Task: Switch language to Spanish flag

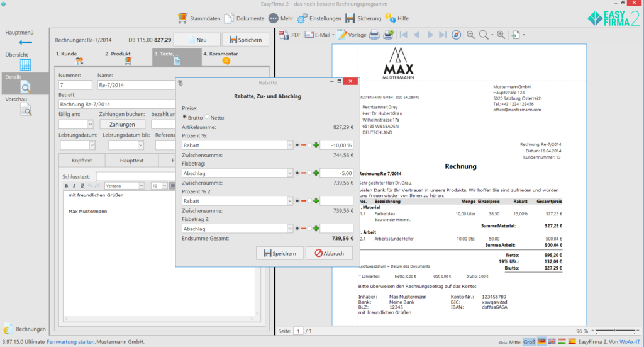Action: [x=572, y=342]
